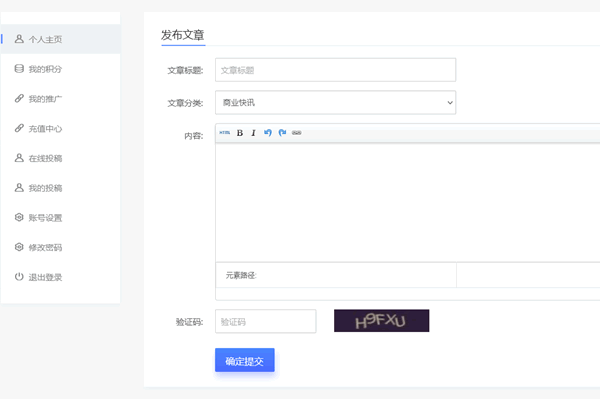Open the 个人主页 sidebar item
The height and width of the screenshot is (399, 600).
[x=60, y=39]
